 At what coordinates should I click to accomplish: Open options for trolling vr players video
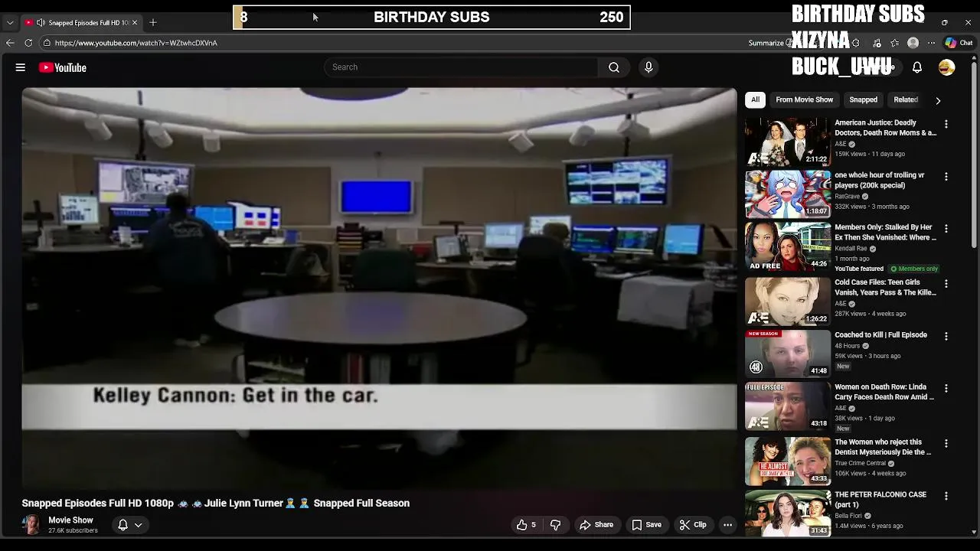(946, 176)
